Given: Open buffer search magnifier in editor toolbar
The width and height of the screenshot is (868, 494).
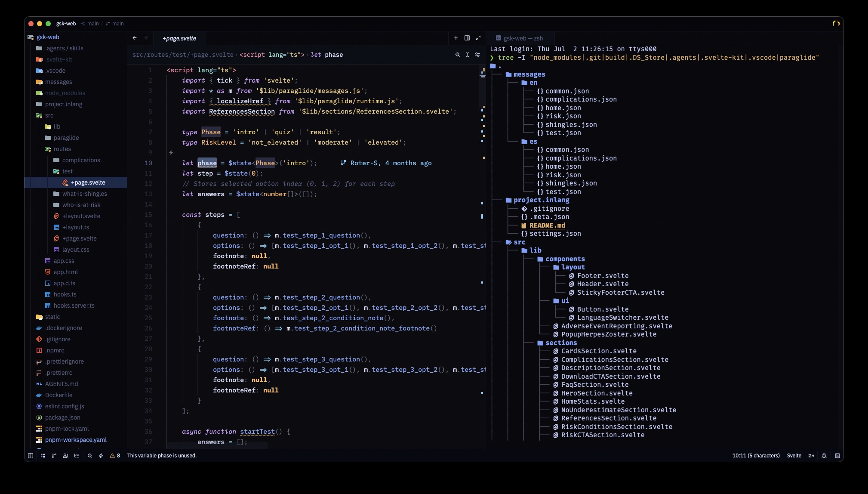Looking at the screenshot, I should click(457, 55).
